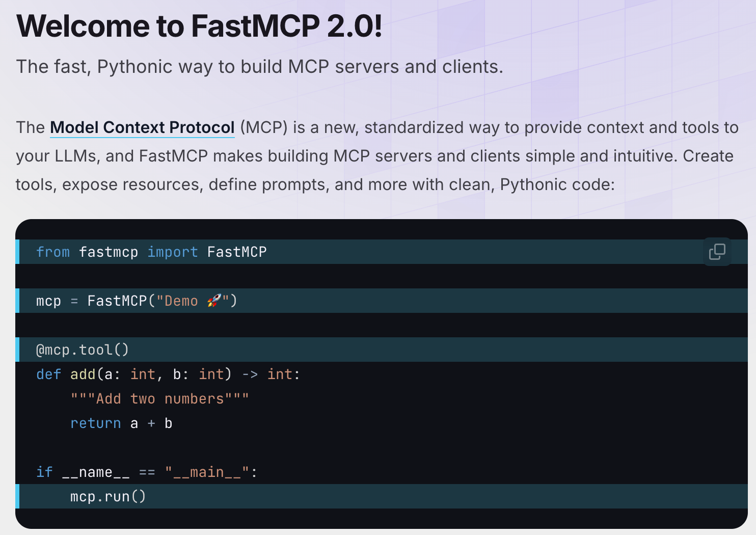This screenshot has width=756, height=535.
Task: Open the Model Context Protocol link
Action: [x=142, y=127]
